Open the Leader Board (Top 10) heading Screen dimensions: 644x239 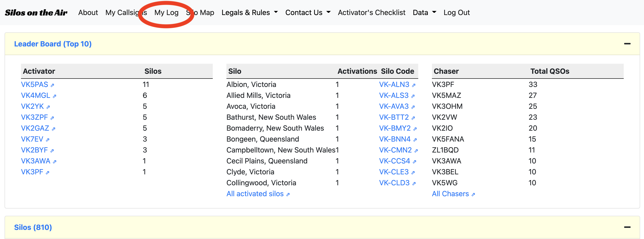53,44
